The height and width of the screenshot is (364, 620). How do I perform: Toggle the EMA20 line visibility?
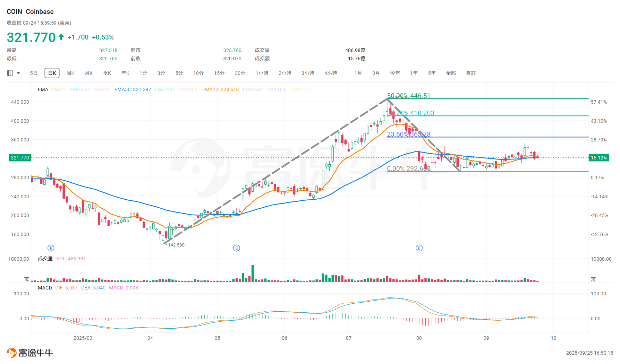point(102,89)
